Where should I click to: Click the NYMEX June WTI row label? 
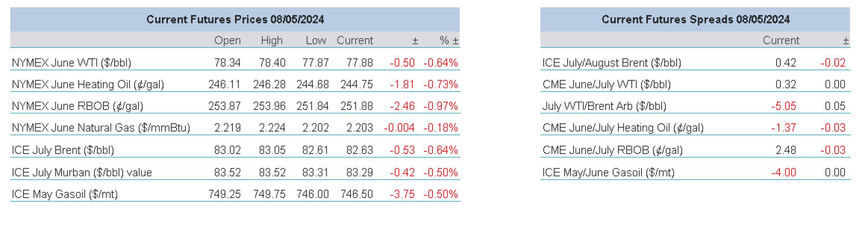tap(71, 63)
